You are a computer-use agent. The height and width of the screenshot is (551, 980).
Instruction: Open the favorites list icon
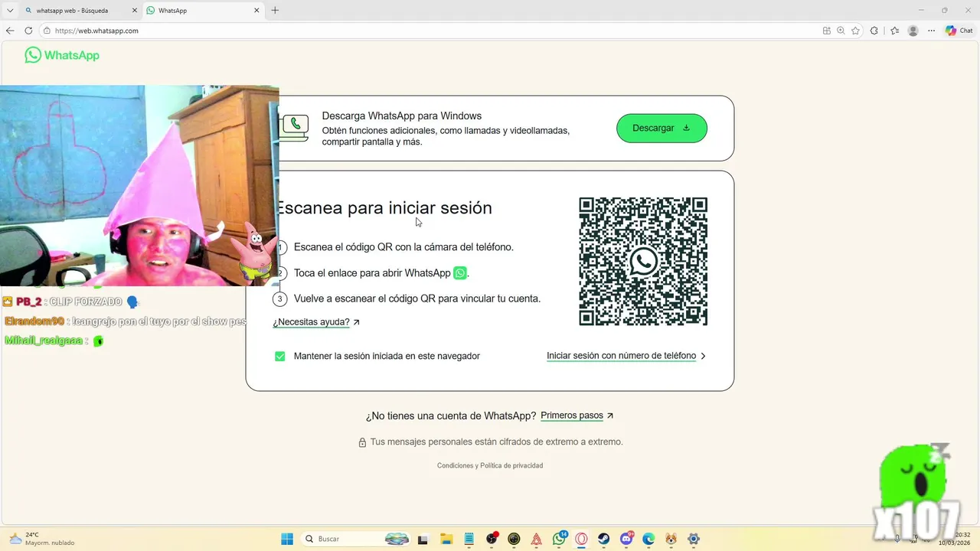(x=894, y=31)
